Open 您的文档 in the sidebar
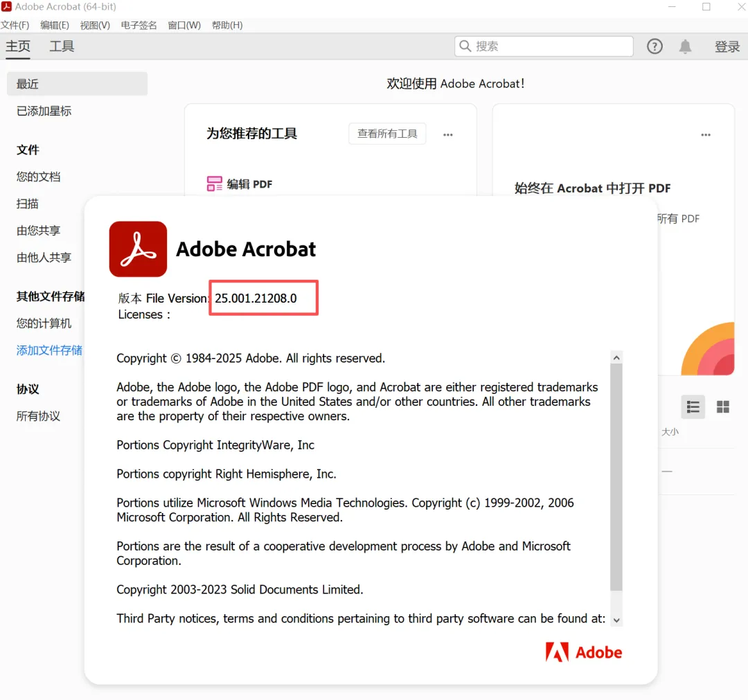748x700 pixels. coord(38,177)
